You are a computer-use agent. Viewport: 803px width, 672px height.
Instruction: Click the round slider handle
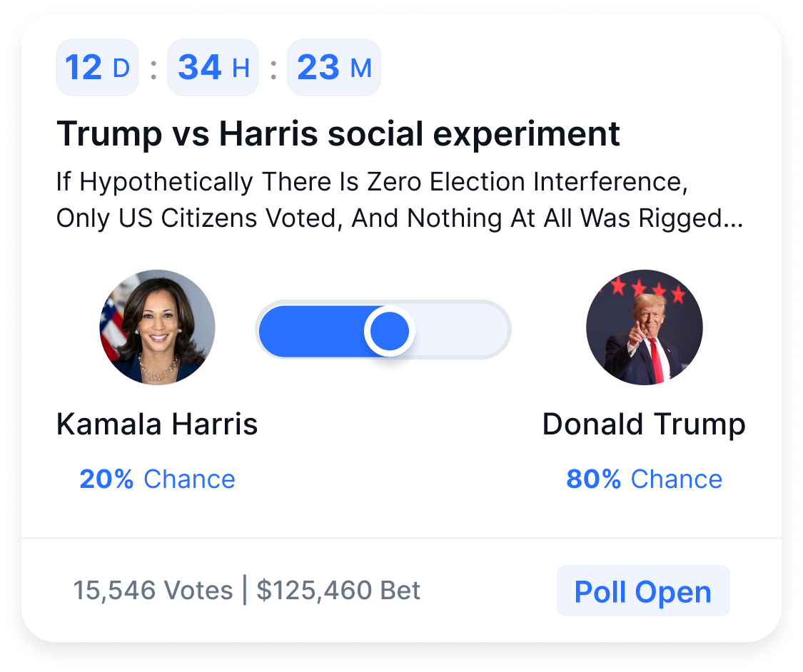click(390, 331)
